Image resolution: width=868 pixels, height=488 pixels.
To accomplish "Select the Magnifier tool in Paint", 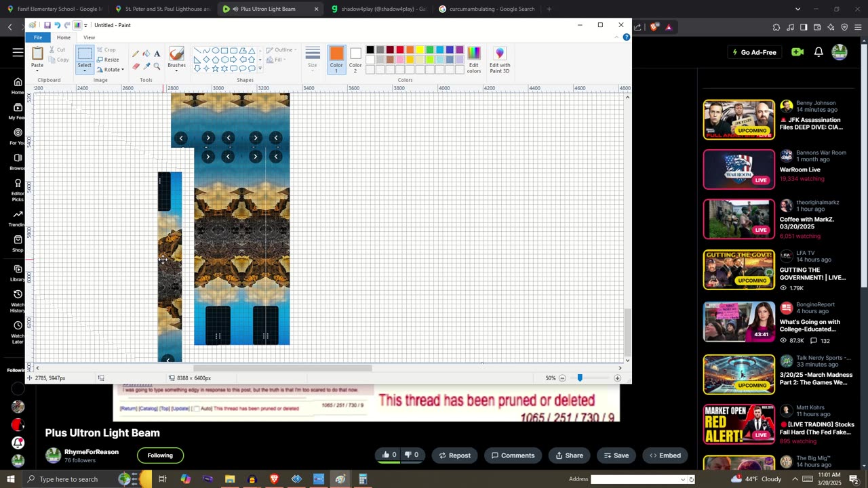I will [157, 66].
